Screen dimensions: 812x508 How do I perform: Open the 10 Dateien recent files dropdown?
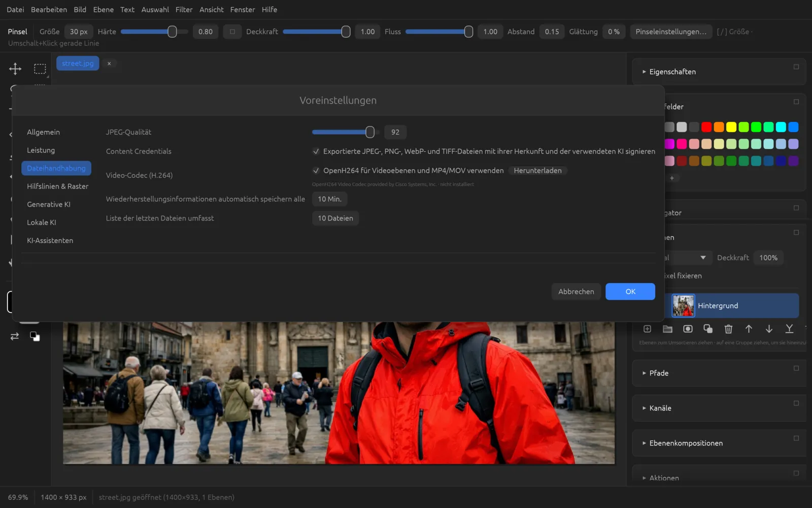point(335,218)
